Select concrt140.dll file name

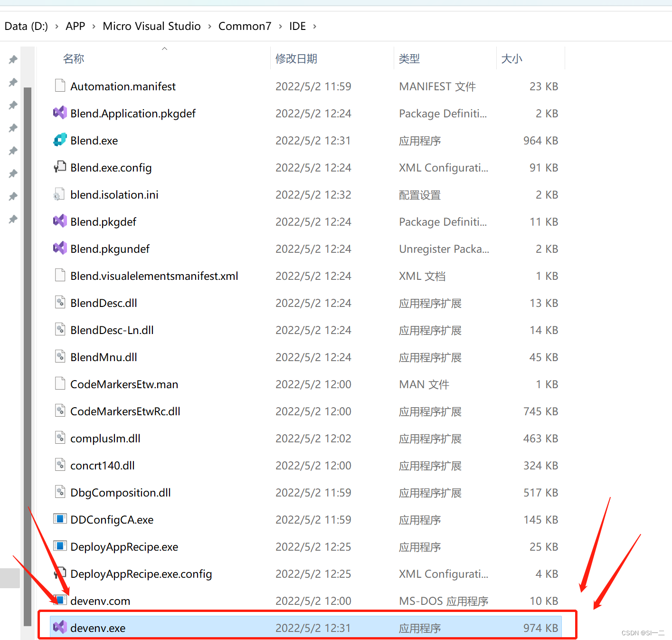point(103,466)
